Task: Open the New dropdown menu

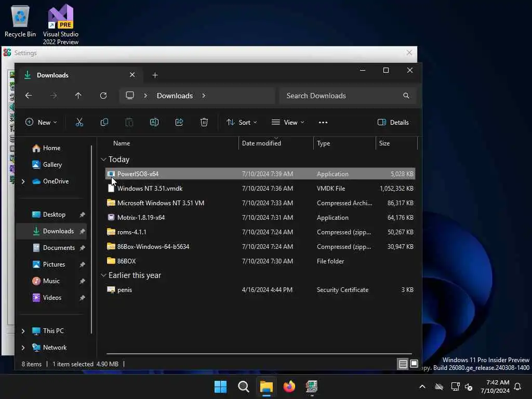Action: (x=41, y=123)
